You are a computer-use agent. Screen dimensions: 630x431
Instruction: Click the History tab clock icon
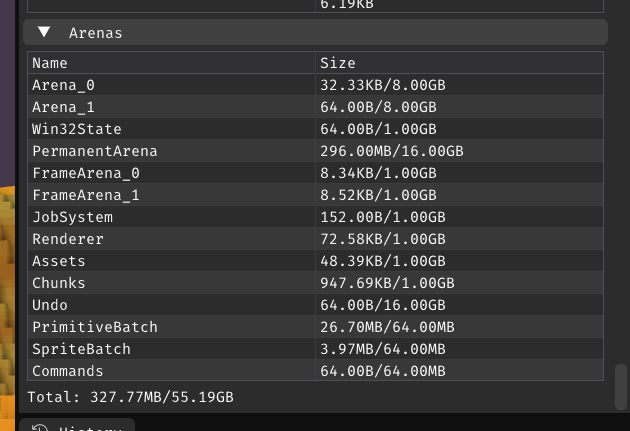(x=40, y=427)
